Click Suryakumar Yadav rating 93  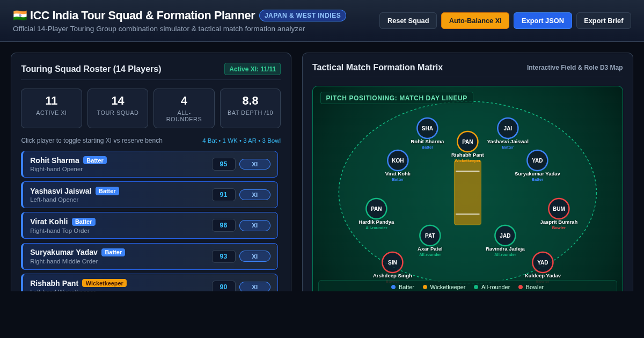pyautogui.click(x=223, y=256)
